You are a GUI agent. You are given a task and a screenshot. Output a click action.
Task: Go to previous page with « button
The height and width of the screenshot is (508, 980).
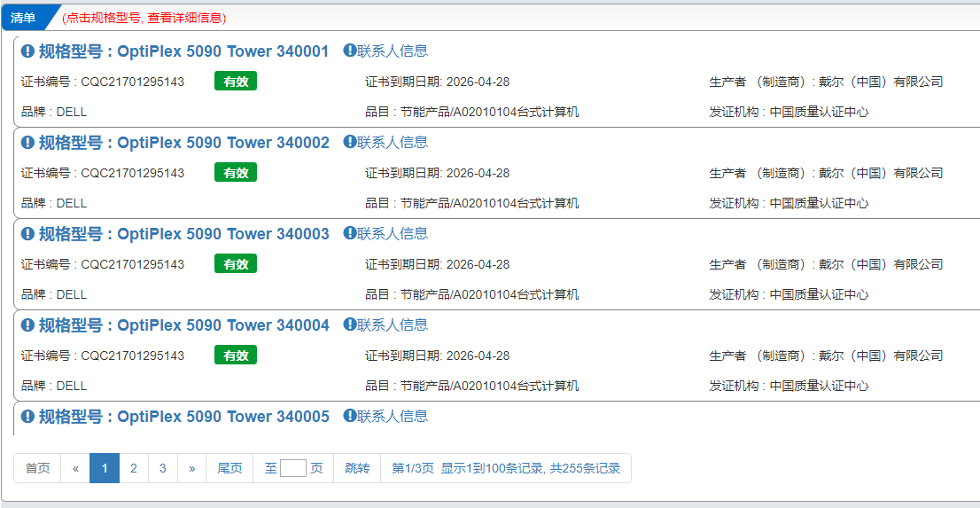[75, 468]
